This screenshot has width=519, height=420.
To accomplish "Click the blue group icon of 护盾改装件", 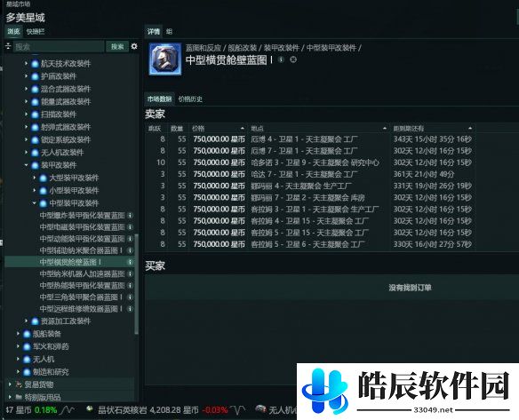I will 35,76.
